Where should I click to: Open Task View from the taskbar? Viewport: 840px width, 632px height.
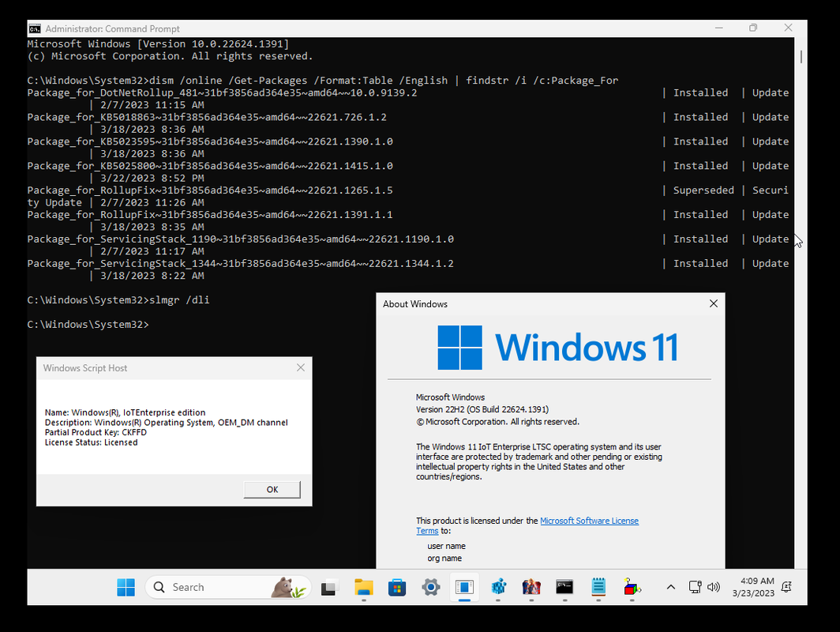click(x=330, y=588)
